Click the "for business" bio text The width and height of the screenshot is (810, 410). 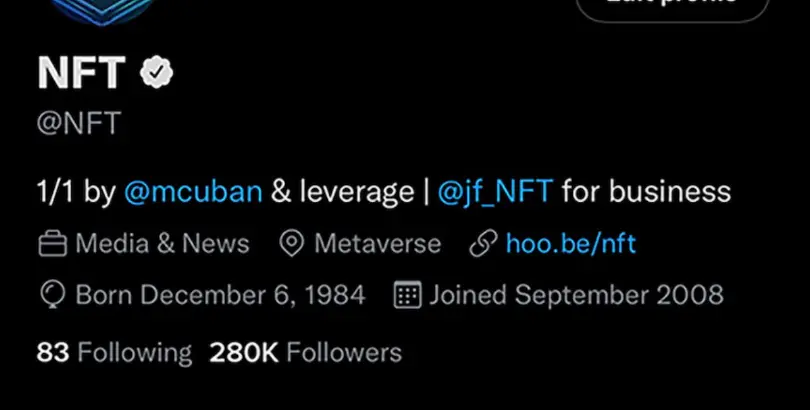pos(647,192)
